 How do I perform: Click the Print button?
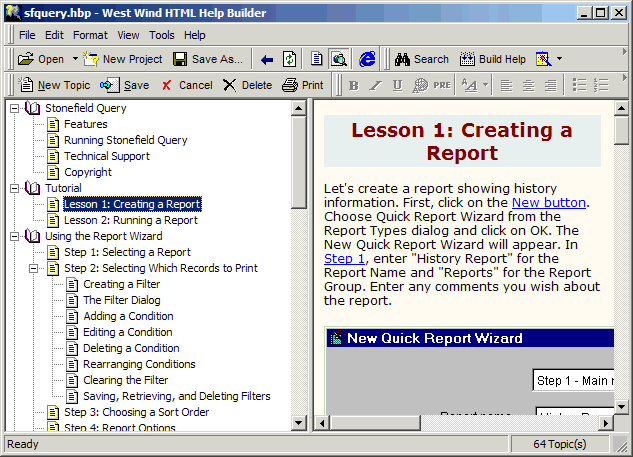click(x=303, y=85)
